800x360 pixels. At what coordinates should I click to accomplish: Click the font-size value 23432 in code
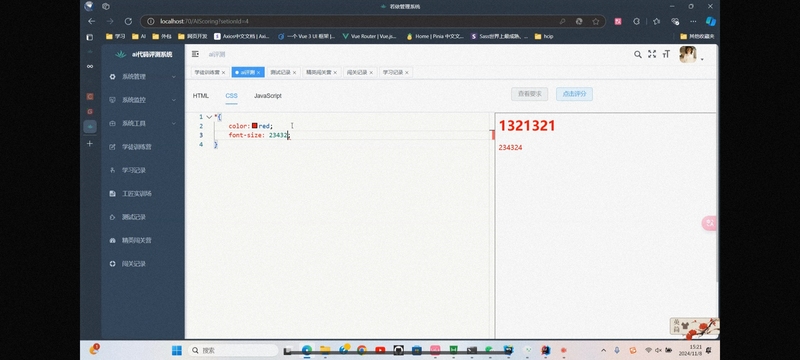coord(278,135)
